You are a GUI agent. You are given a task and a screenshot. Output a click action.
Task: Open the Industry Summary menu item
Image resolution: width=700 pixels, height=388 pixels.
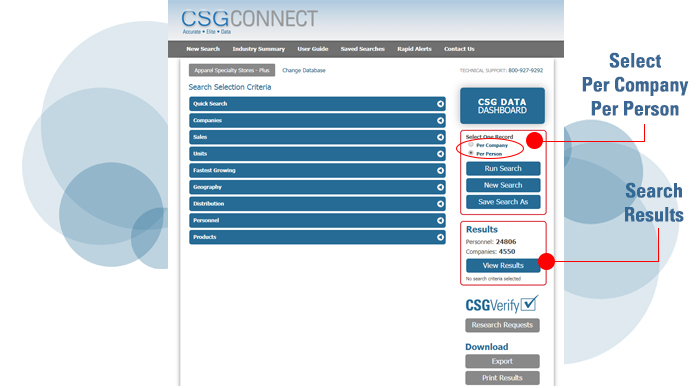point(258,49)
